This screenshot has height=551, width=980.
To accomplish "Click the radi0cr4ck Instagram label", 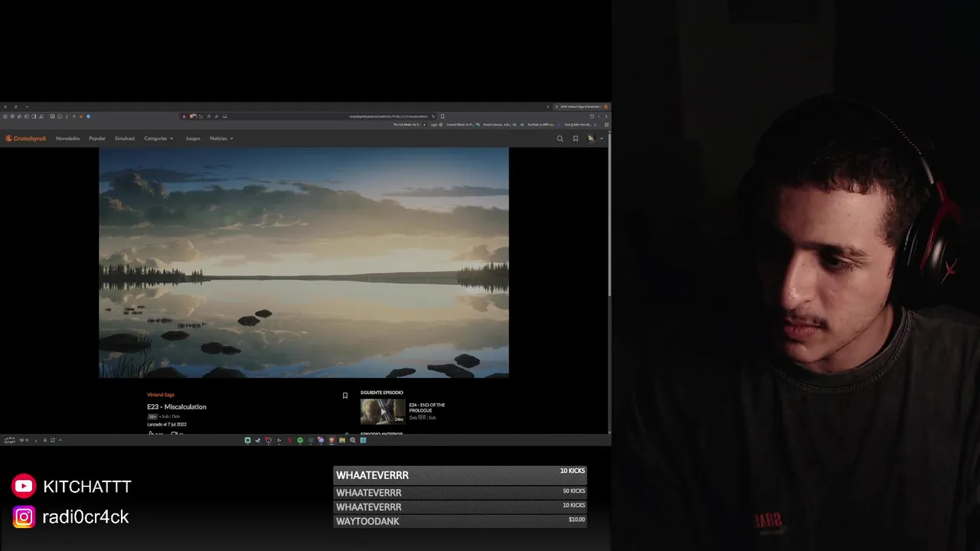I will (x=86, y=517).
